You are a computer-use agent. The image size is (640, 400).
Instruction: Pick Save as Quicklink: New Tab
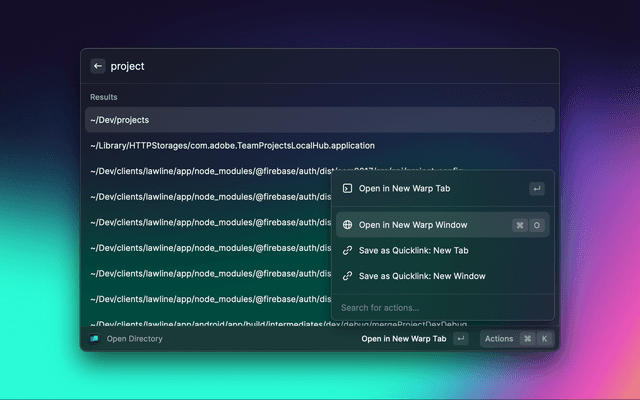click(x=413, y=250)
